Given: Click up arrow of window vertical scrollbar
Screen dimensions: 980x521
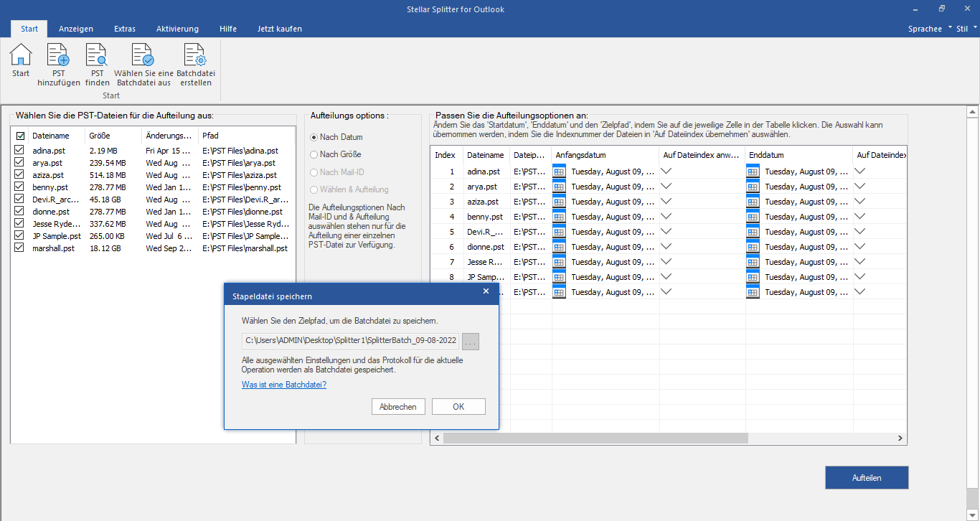Looking at the screenshot, I should [x=973, y=112].
